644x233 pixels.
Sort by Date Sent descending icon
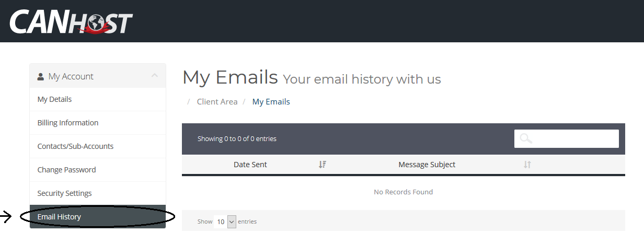323,165
